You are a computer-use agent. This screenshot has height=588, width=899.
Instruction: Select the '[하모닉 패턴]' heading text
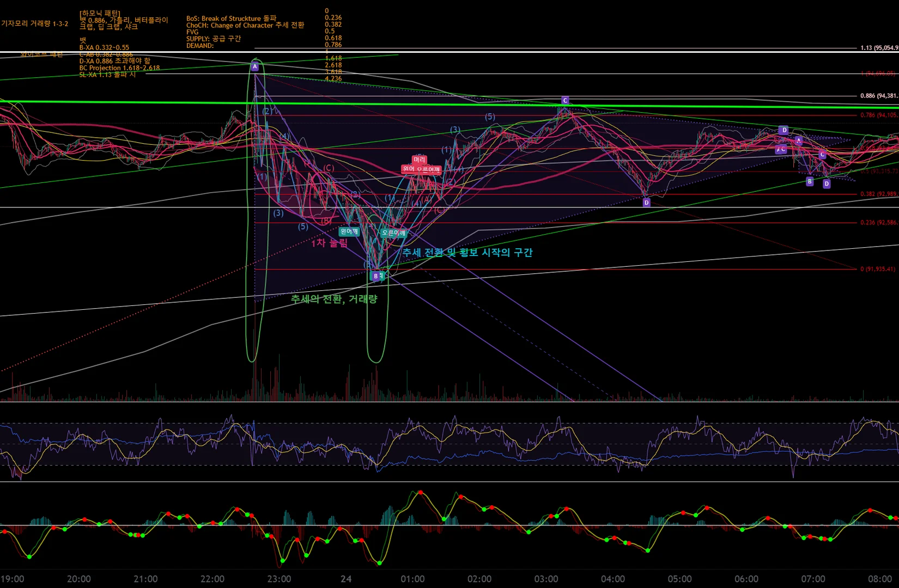tap(100, 13)
